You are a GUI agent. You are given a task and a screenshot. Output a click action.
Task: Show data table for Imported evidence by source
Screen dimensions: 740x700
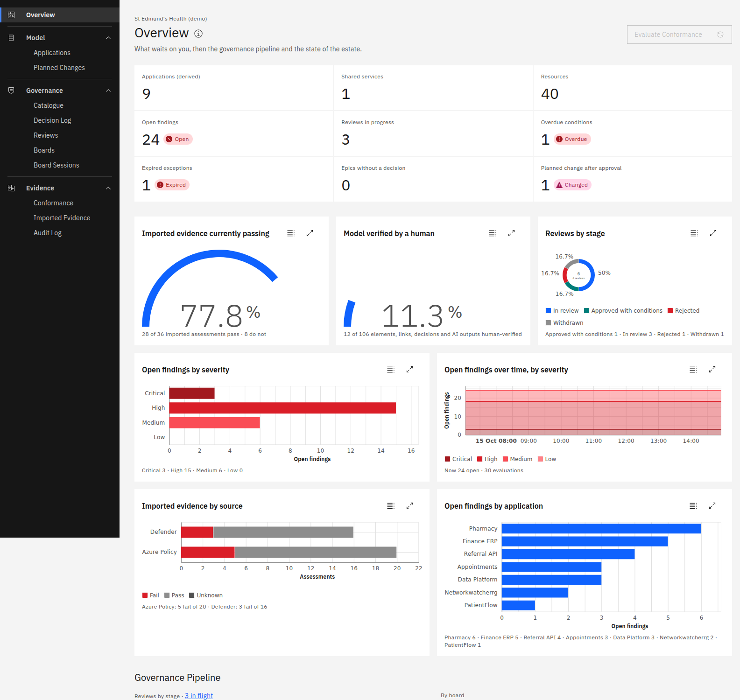click(391, 506)
